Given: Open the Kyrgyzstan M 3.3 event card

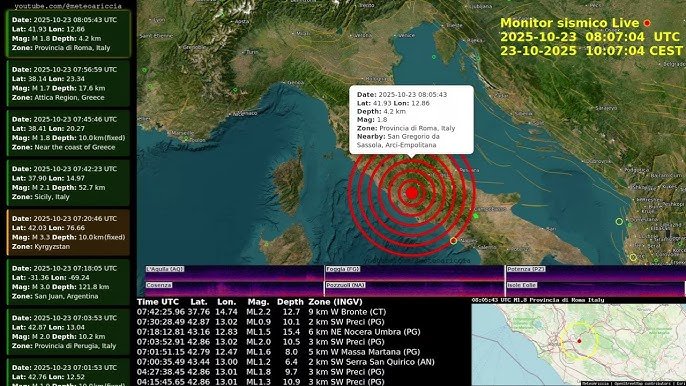Looking at the screenshot, I should pos(68,232).
